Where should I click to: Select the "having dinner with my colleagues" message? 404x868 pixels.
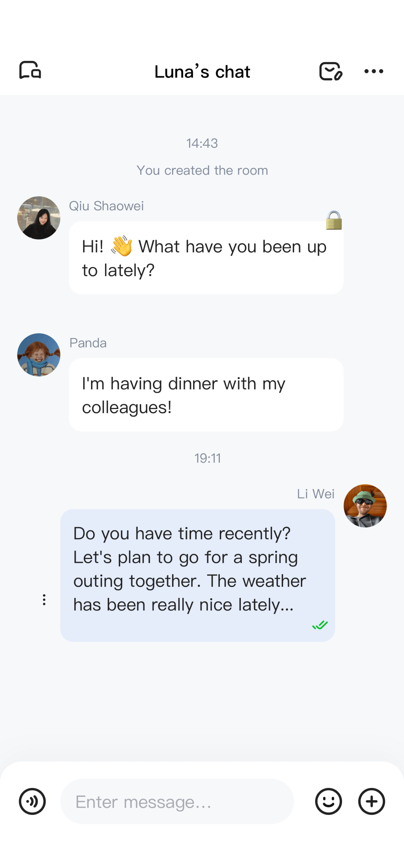pos(206,395)
